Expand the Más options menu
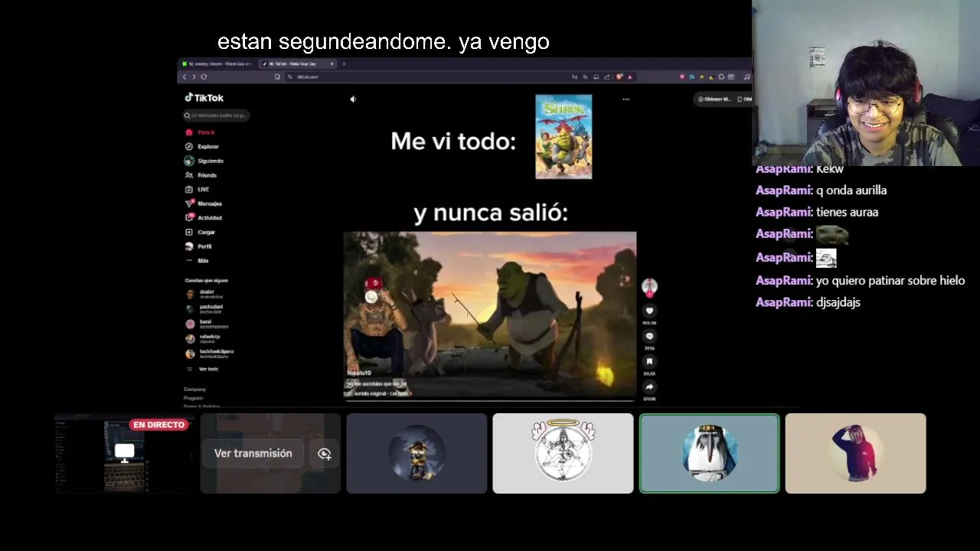Image resolution: width=980 pixels, height=551 pixels. coord(198,261)
